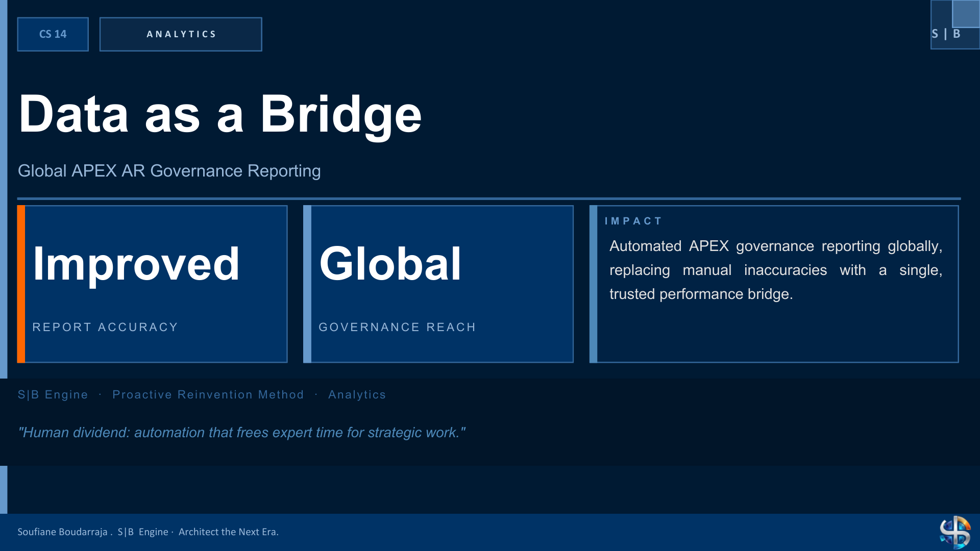The height and width of the screenshot is (551, 980).
Task: Select the 'Global APEX AR Governance Reporting' subtitle
Action: pos(169,171)
